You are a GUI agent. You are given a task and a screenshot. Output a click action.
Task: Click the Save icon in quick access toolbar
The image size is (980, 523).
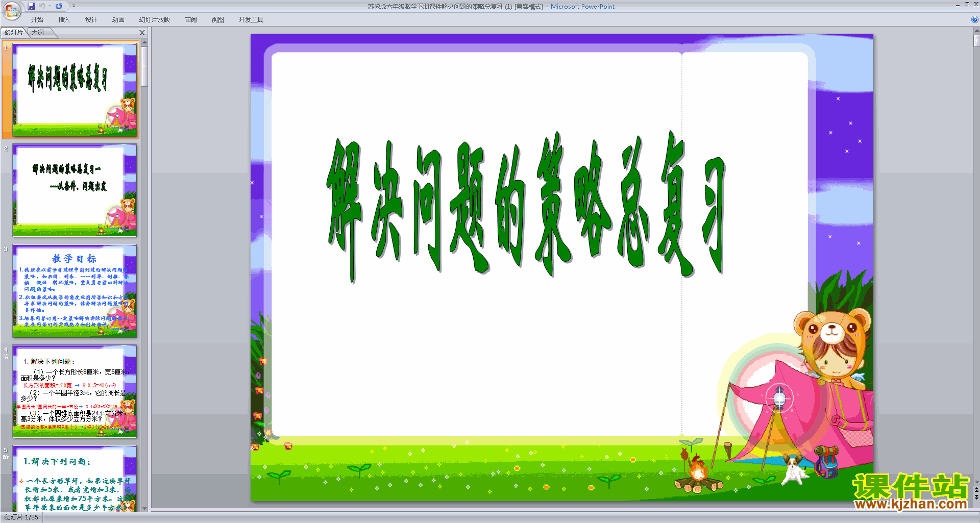point(31,6)
